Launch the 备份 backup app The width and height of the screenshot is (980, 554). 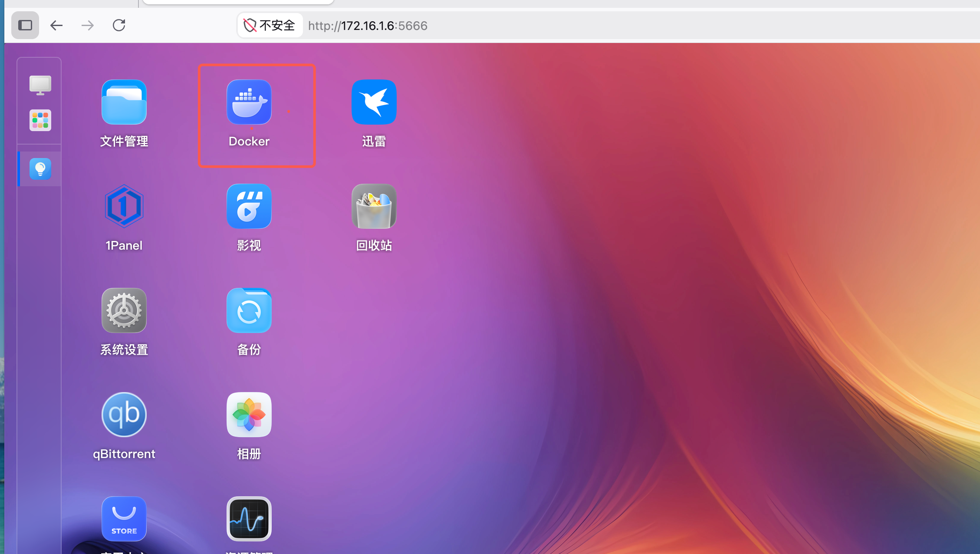pos(249,310)
